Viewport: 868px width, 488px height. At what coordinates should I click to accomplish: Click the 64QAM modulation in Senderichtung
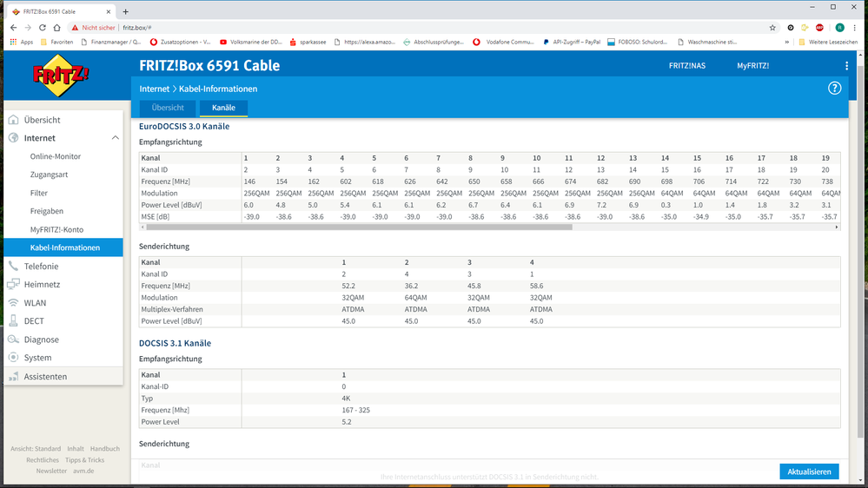point(415,298)
